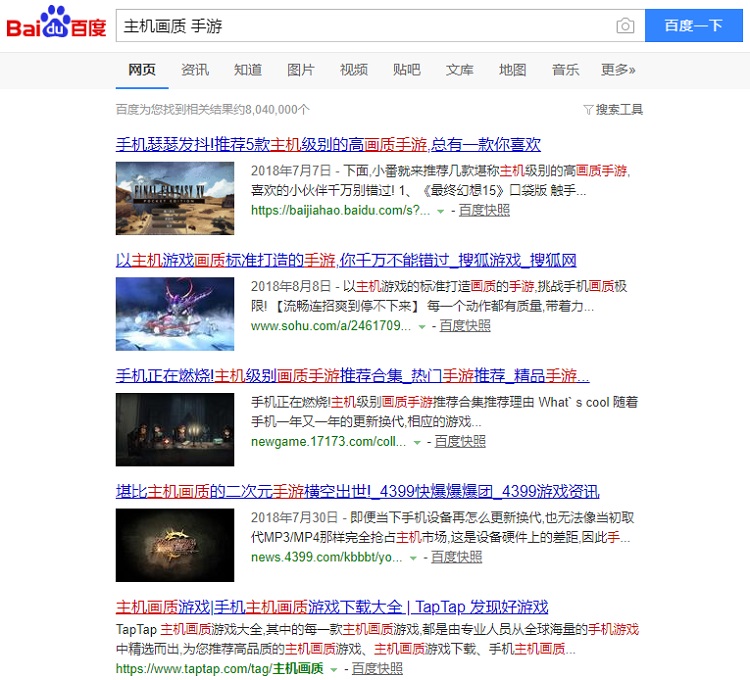
Task: Click snippet 手机正在燃烧!主机级别画质手游推荐合集推荐理由
Action: coord(444,412)
